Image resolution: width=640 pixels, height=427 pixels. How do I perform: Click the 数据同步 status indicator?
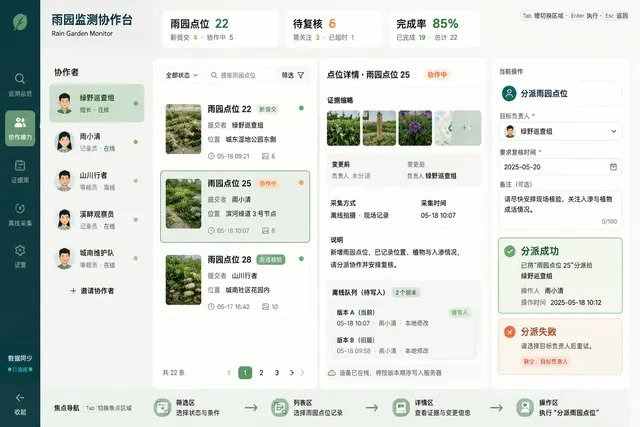point(20,363)
